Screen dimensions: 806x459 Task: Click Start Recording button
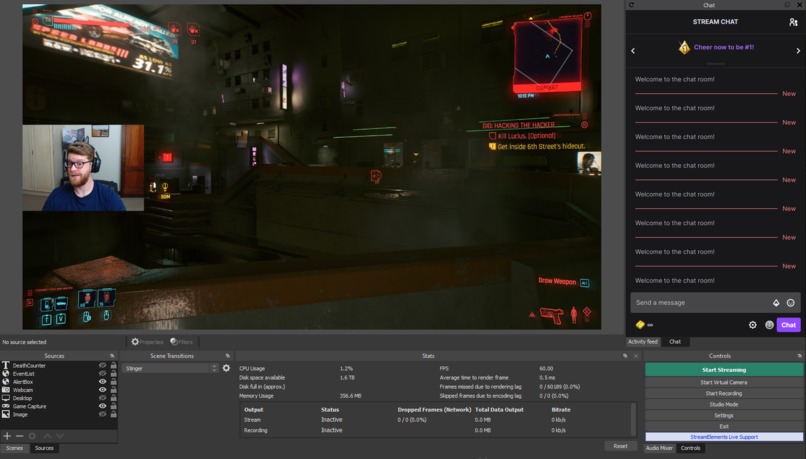click(x=724, y=393)
